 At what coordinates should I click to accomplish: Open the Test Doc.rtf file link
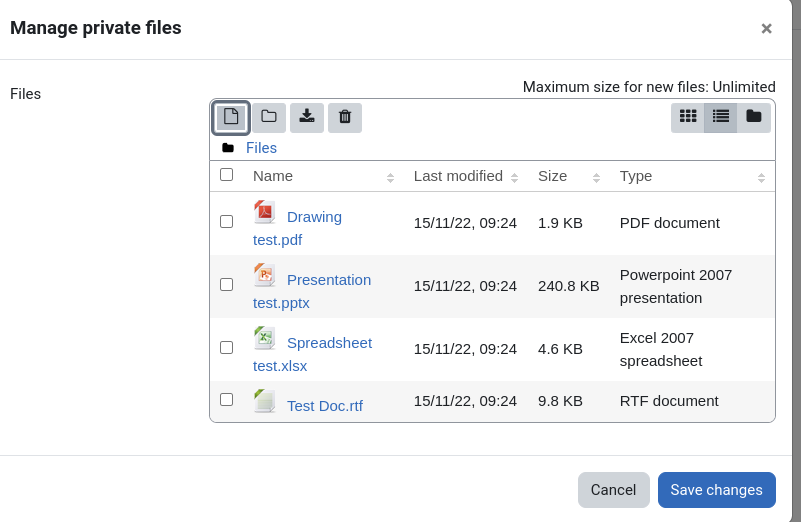point(324,406)
